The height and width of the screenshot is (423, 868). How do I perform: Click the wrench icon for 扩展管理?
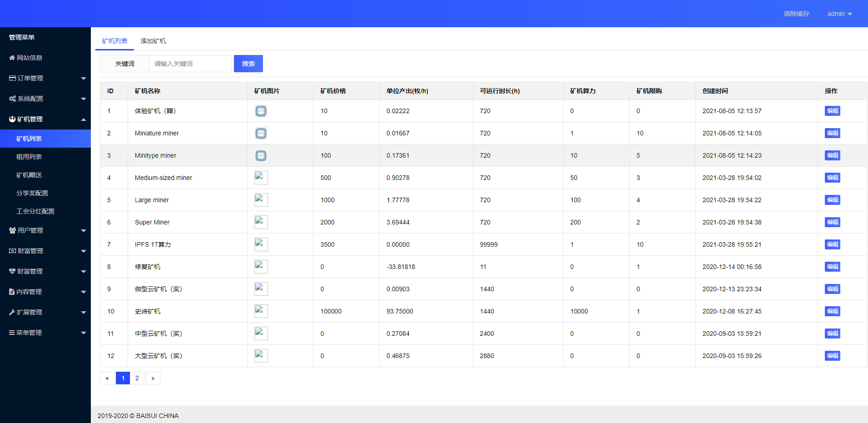click(12, 312)
